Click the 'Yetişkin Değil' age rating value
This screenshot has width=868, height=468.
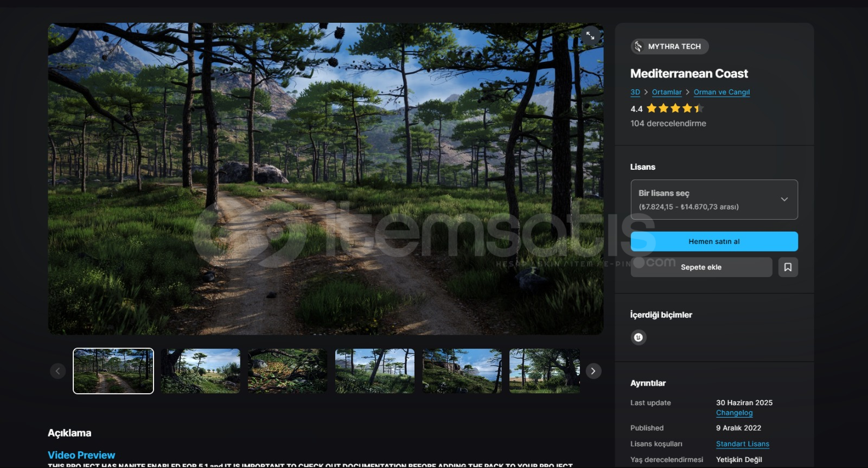point(739,459)
